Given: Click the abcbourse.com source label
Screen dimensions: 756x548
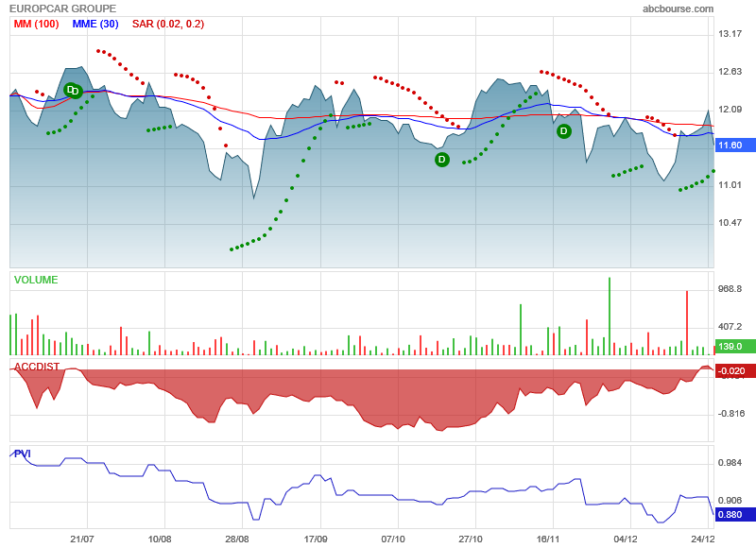Looking at the screenshot, I should 678,9.
